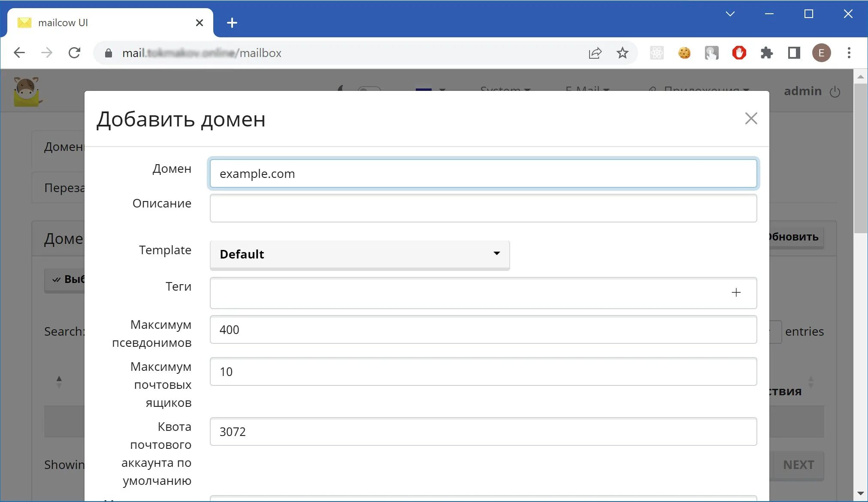Screen dimensions: 868x502
Task: Open the cookie extension icon
Action: click(x=684, y=53)
